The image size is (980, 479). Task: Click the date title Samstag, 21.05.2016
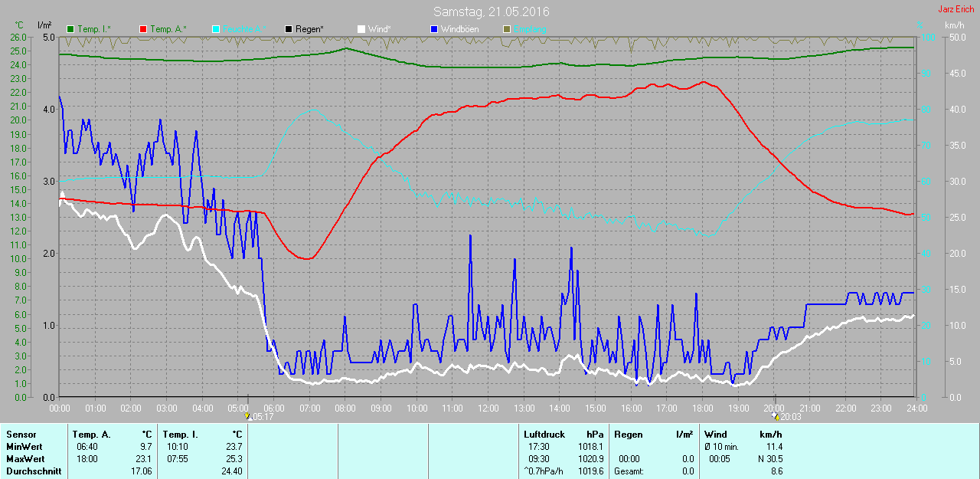490,11
